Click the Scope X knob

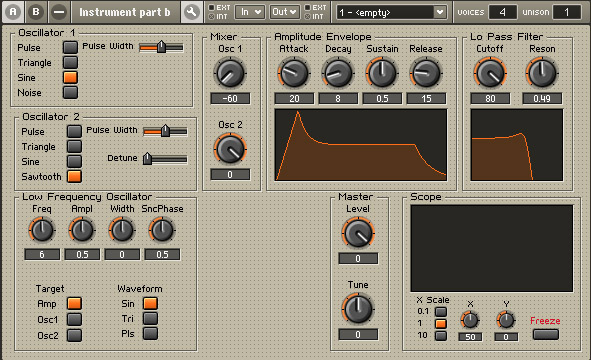tap(470, 320)
